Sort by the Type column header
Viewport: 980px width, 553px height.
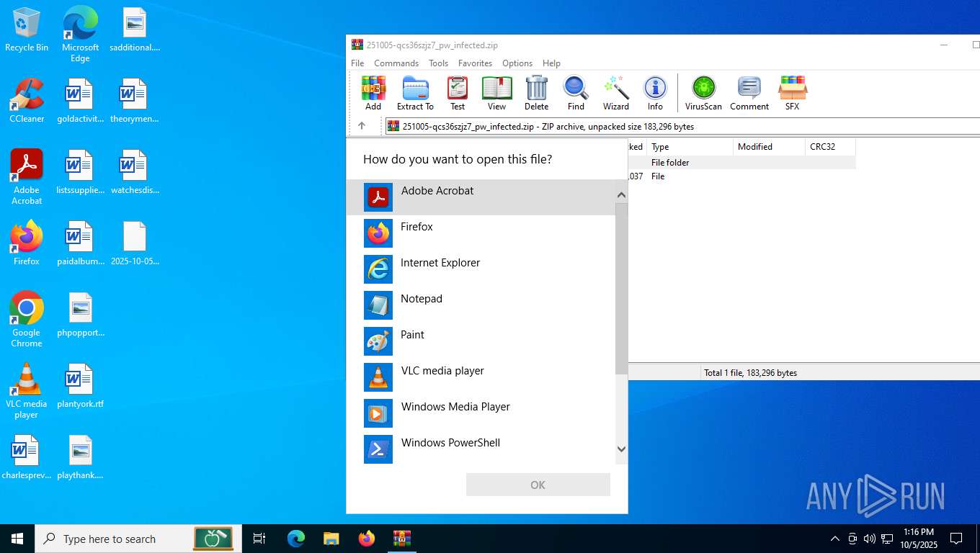(690, 147)
